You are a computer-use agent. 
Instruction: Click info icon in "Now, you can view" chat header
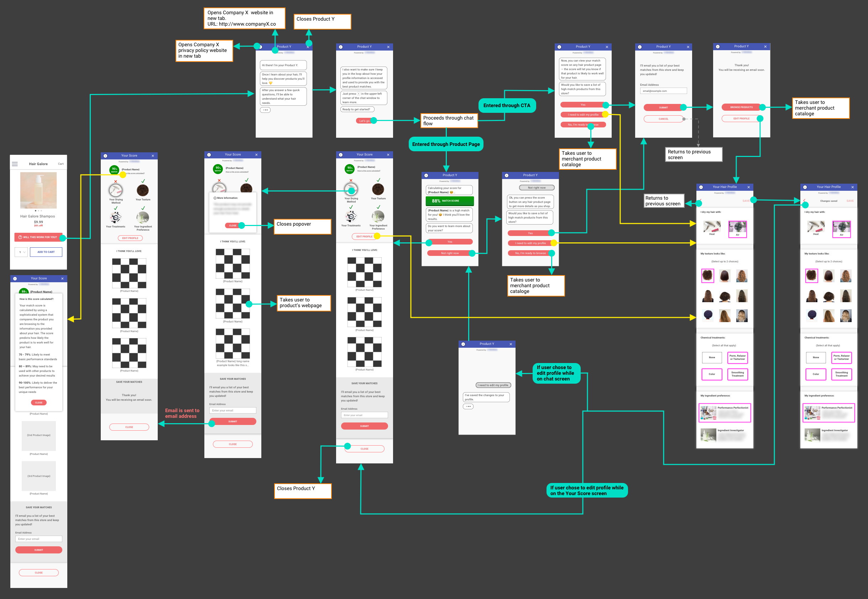(559, 47)
